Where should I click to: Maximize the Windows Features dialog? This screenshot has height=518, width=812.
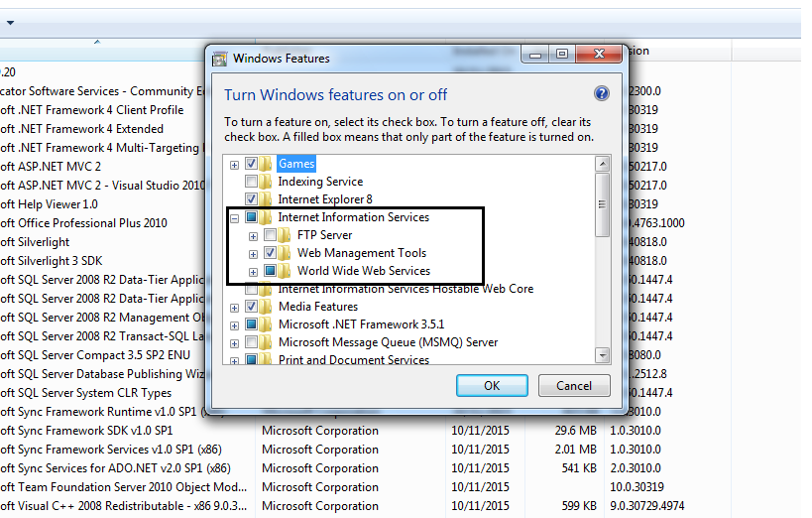pos(562,54)
